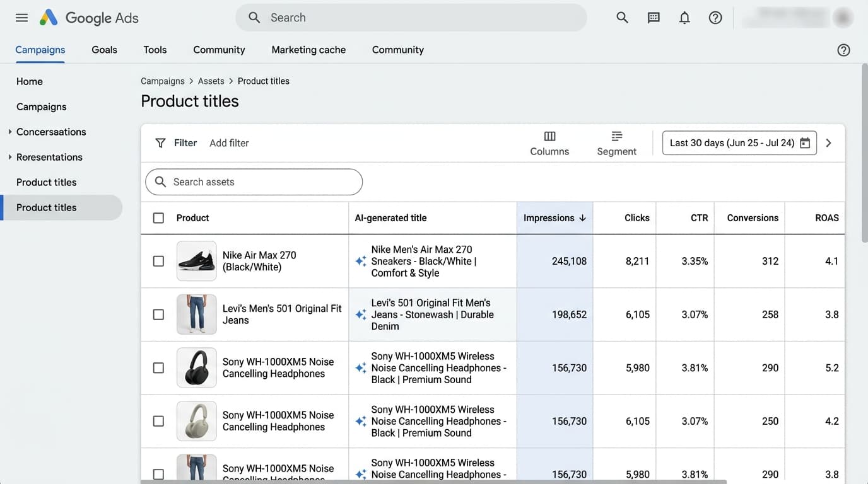Check the Sony row with 5.2 ROAS

[x=158, y=368]
